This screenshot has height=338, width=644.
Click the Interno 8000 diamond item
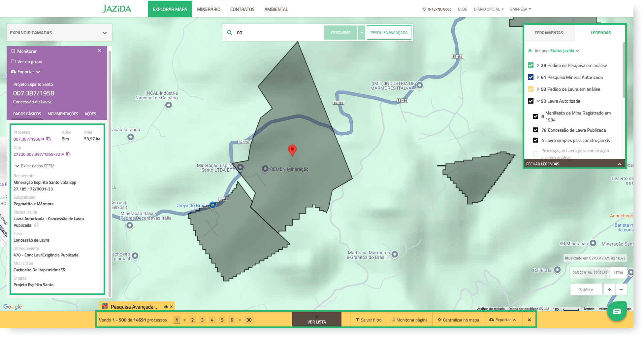(x=437, y=9)
